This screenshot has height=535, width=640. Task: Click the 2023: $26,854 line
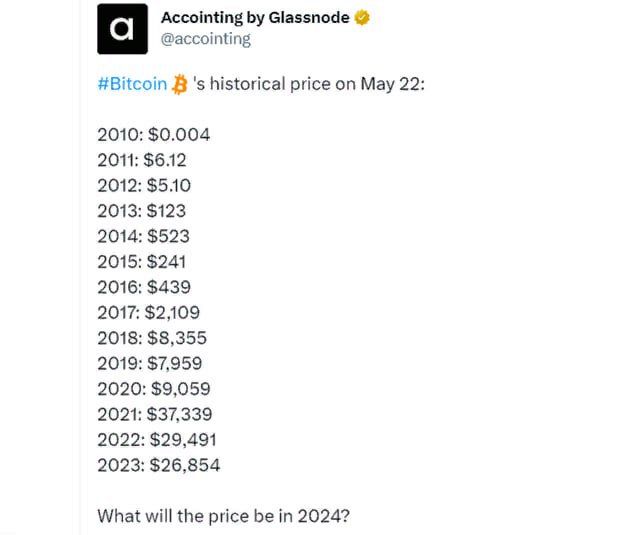click(x=158, y=465)
